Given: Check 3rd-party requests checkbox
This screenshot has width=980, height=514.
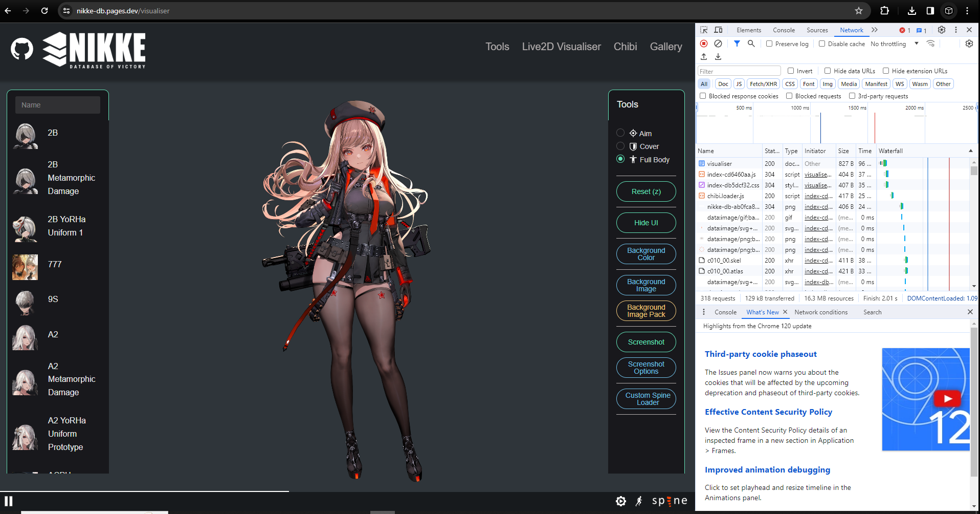Looking at the screenshot, I should pyautogui.click(x=852, y=96).
